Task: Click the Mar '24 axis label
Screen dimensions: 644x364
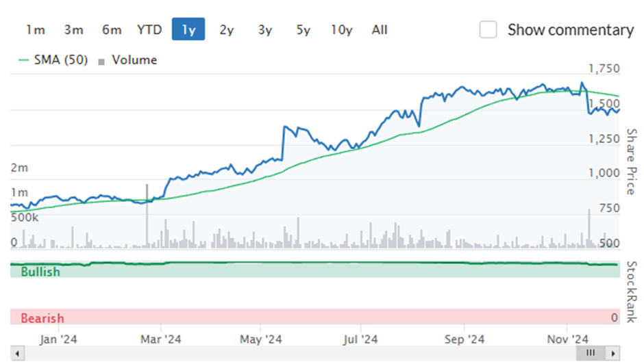Action: click(160, 339)
